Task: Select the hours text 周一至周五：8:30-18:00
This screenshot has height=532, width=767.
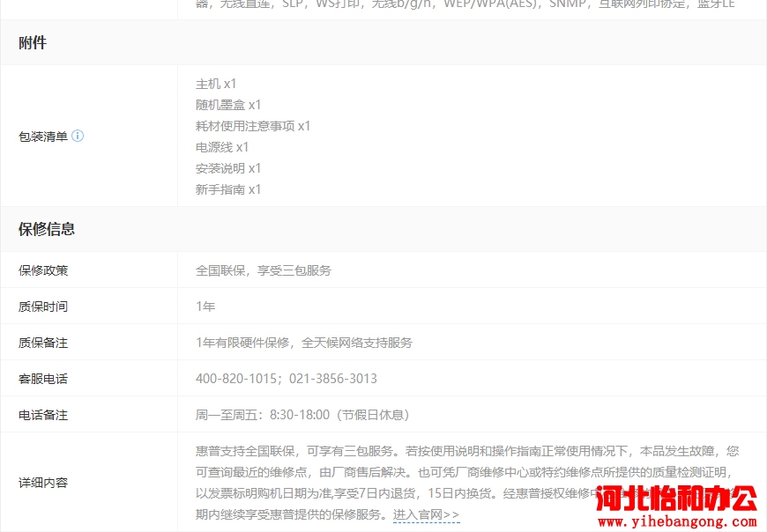Action: pos(263,415)
